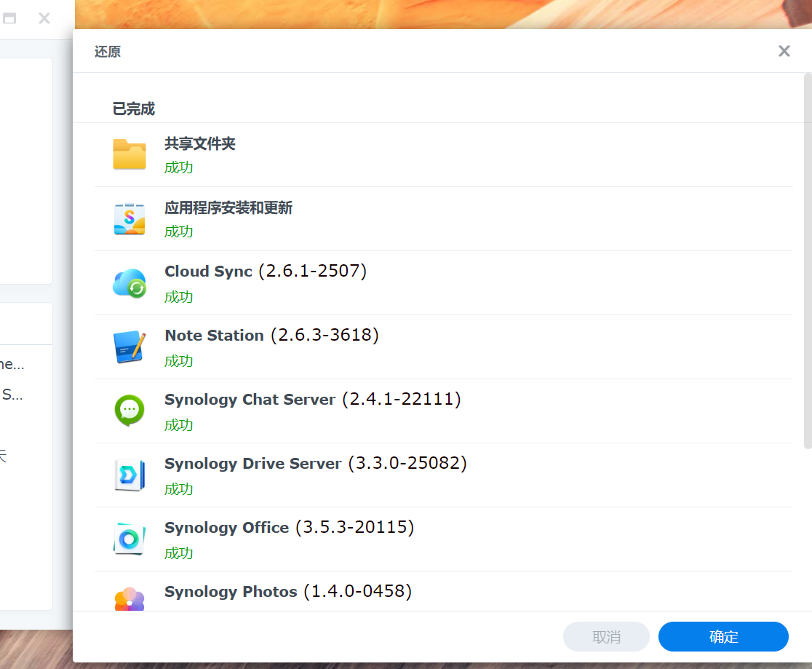Click the Synology Drive Server icon

coord(130,475)
